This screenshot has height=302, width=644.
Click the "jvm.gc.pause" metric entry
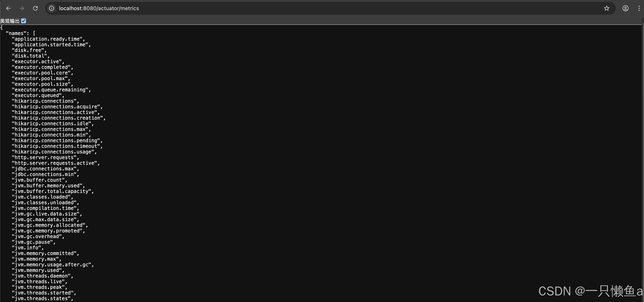pyautogui.click(x=33, y=242)
